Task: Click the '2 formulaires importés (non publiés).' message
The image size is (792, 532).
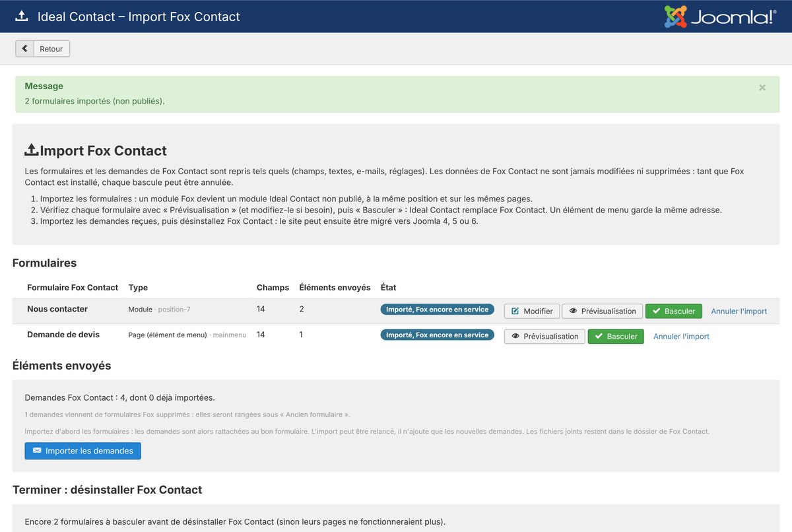Action: tap(94, 101)
